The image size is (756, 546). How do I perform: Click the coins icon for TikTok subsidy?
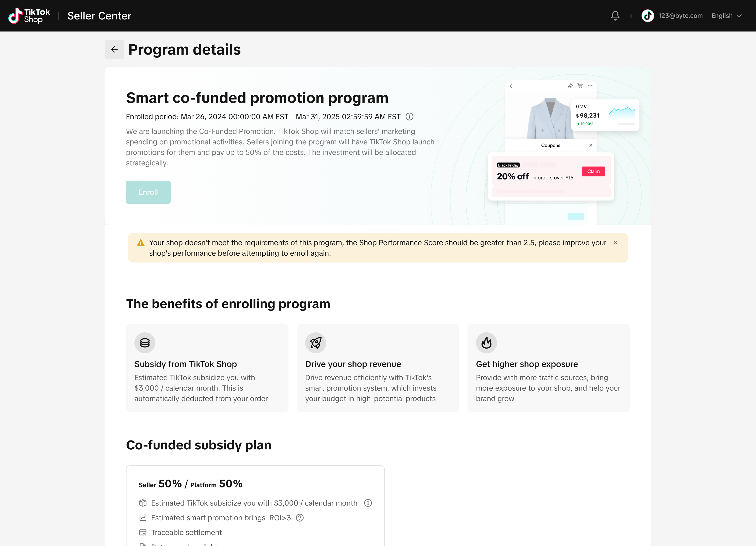click(145, 343)
